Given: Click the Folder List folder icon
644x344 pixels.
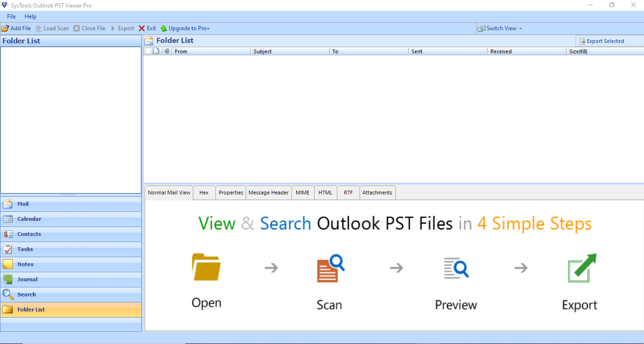Looking at the screenshot, I should click(8, 310).
